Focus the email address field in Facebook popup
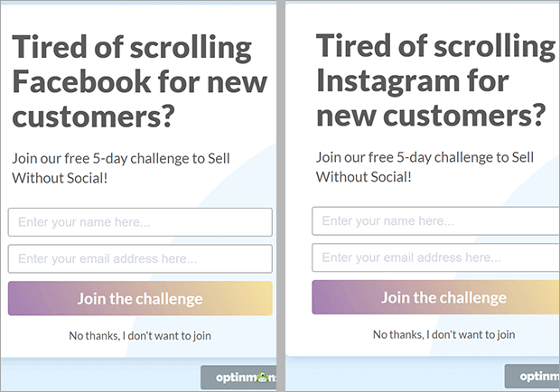The image size is (560, 392). pos(140,259)
